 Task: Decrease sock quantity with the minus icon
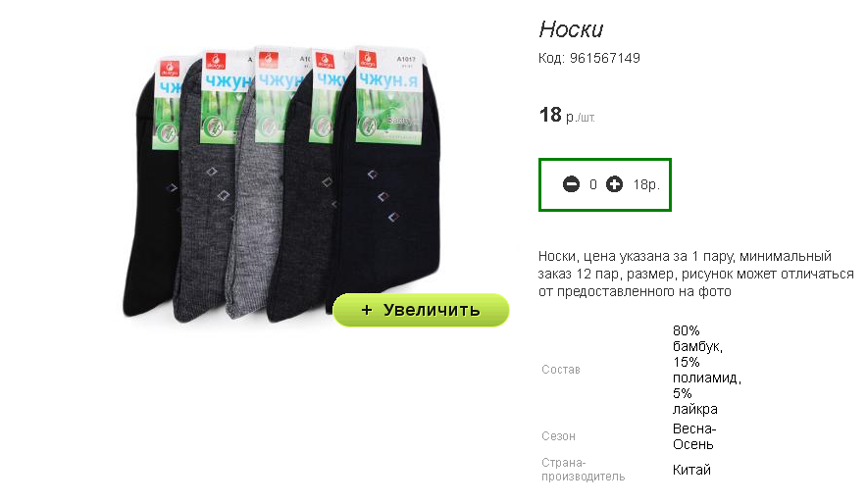pos(571,184)
